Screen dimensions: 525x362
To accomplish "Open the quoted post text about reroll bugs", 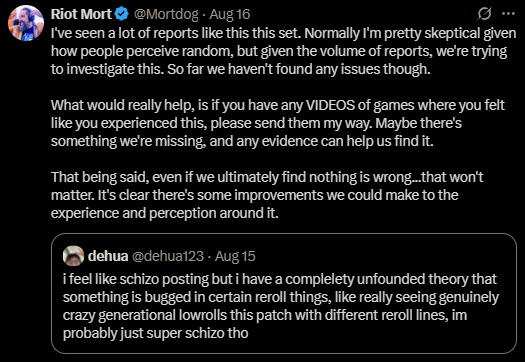I will coord(281,306).
